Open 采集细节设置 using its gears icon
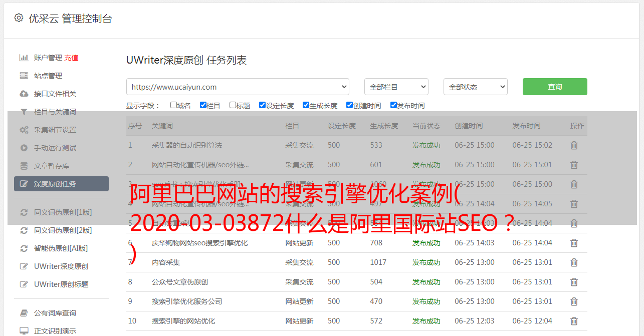Image resolution: width=644 pixels, height=336 pixels. tap(24, 130)
